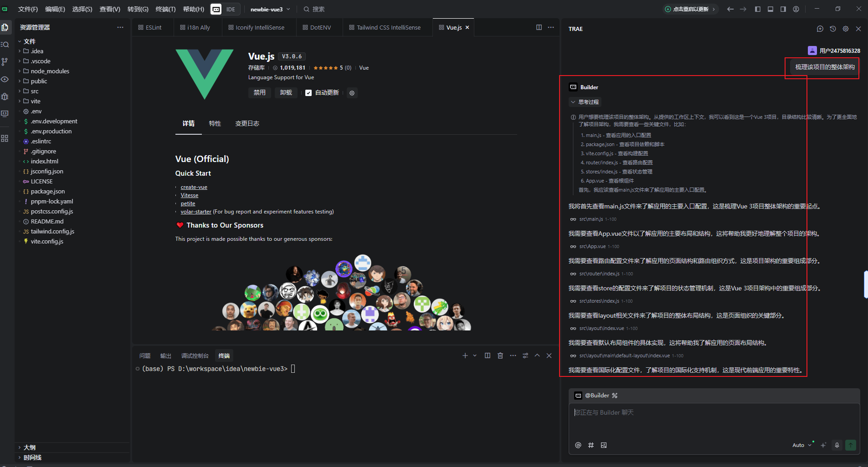This screenshot has width=868, height=467.
Task: Expand the node_modules folder
Action: point(50,71)
